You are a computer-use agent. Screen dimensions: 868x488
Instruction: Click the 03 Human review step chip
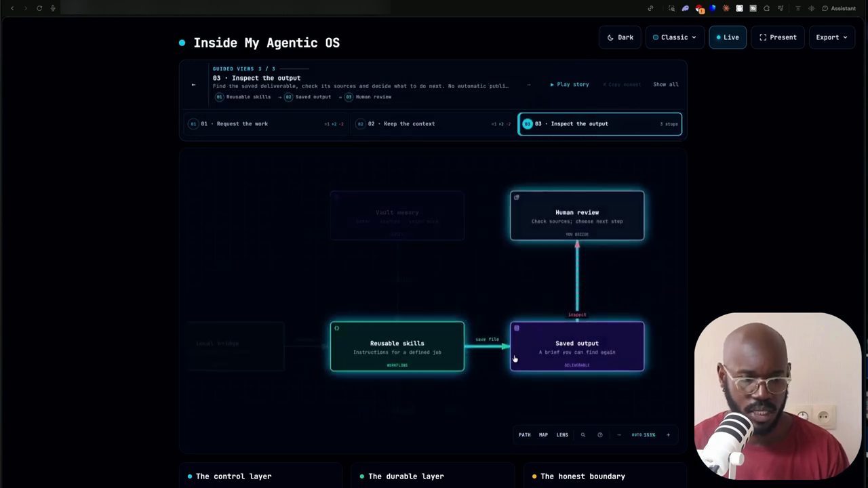pos(368,97)
